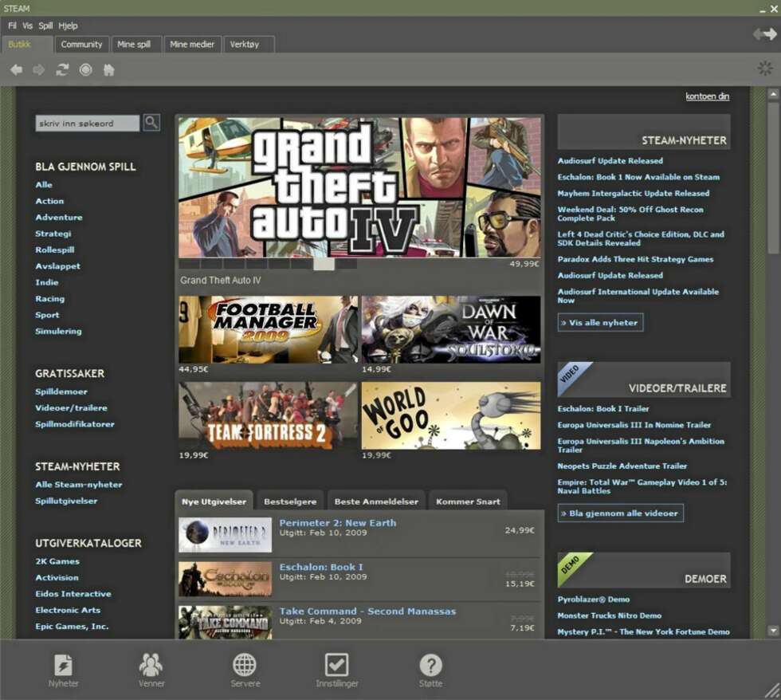Click the Vis alle nyheter button
Image resolution: width=781 pixels, height=700 pixels.
point(600,322)
